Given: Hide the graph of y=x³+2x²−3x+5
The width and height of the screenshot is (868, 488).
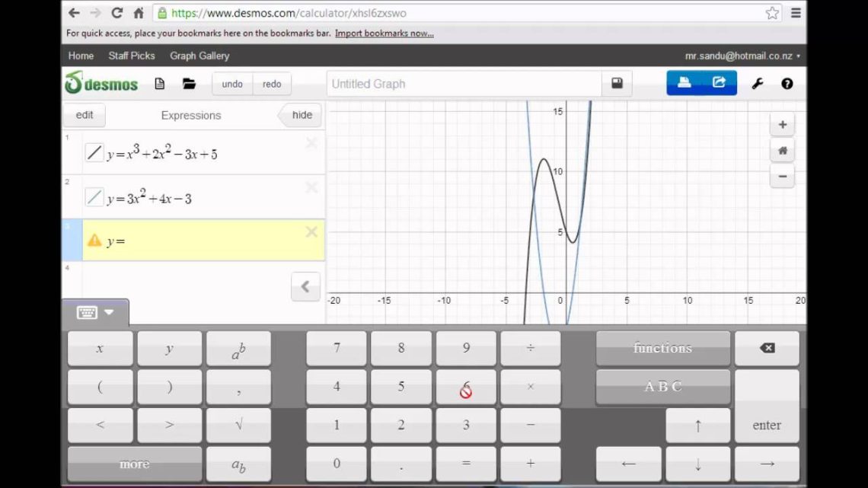Looking at the screenshot, I should tap(94, 152).
